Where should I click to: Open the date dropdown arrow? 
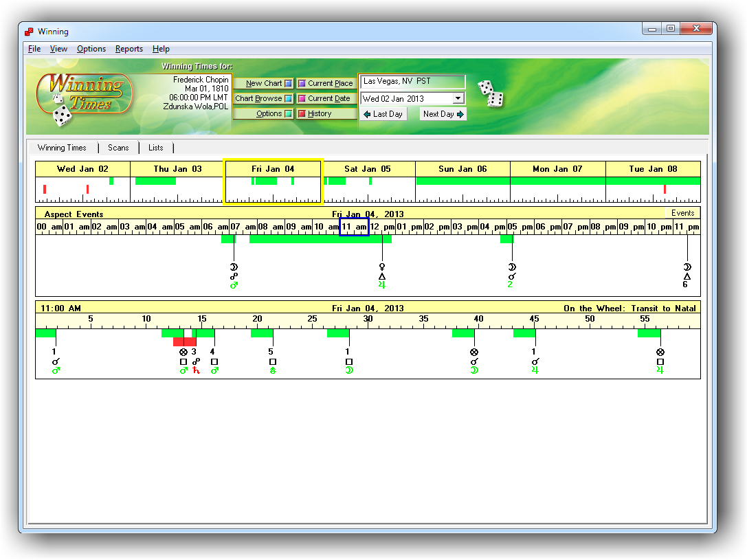coord(458,98)
